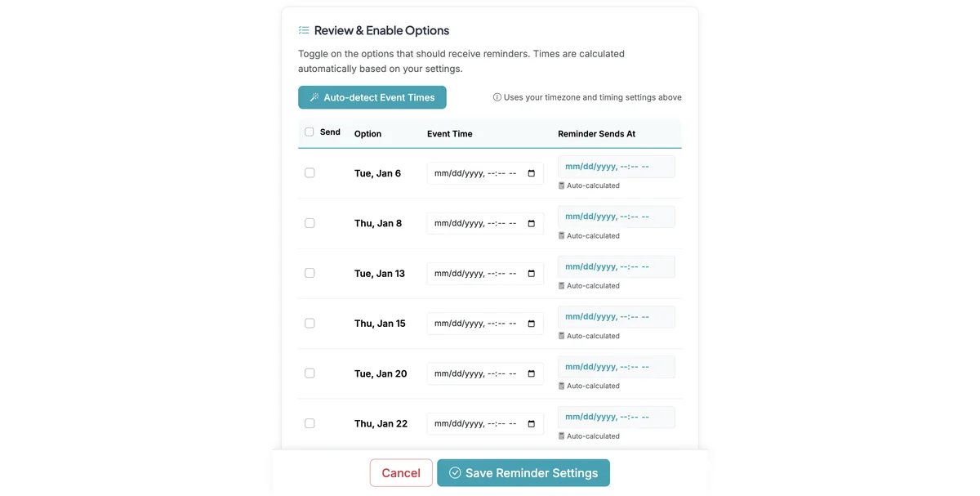Viewport: 980px width, 496px height.
Task: Toggle the Send select-all checkbox in header
Action: (x=310, y=132)
